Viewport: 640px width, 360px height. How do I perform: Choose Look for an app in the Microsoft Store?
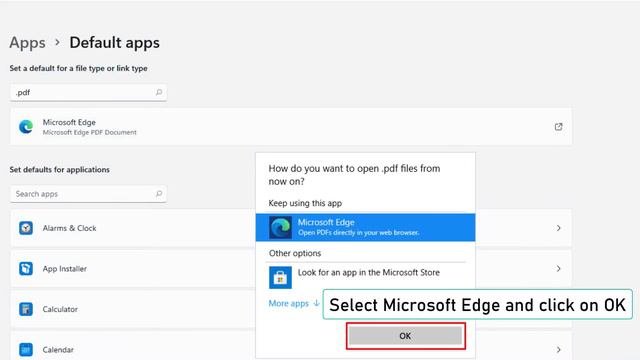(x=365, y=278)
